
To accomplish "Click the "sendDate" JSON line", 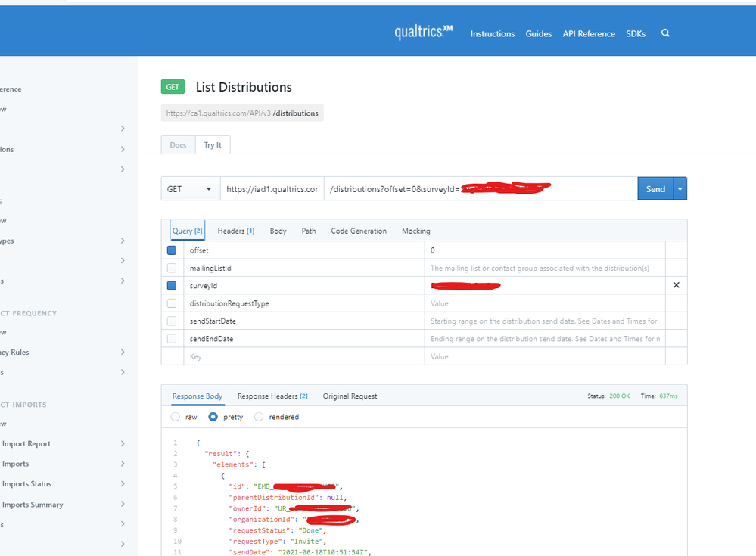I will (300, 552).
